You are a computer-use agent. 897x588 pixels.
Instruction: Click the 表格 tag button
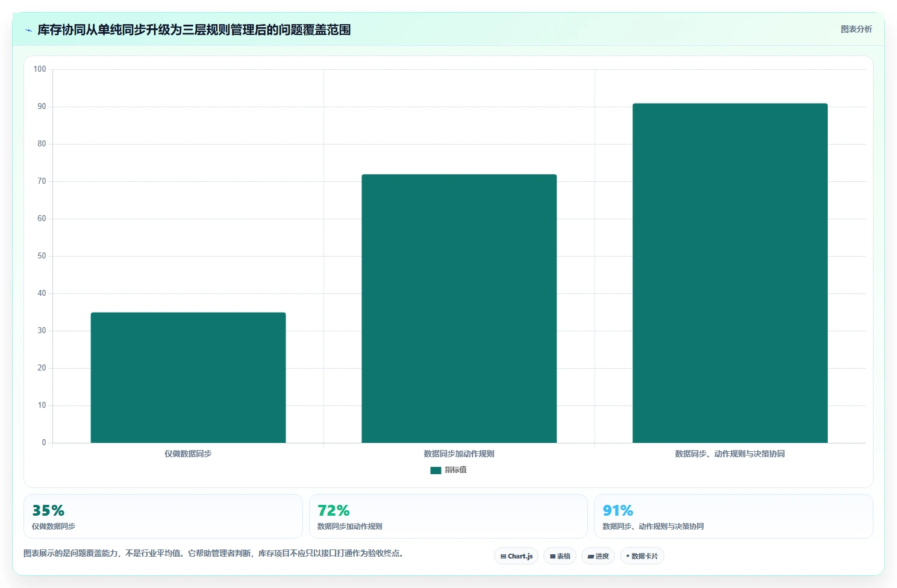(x=560, y=556)
